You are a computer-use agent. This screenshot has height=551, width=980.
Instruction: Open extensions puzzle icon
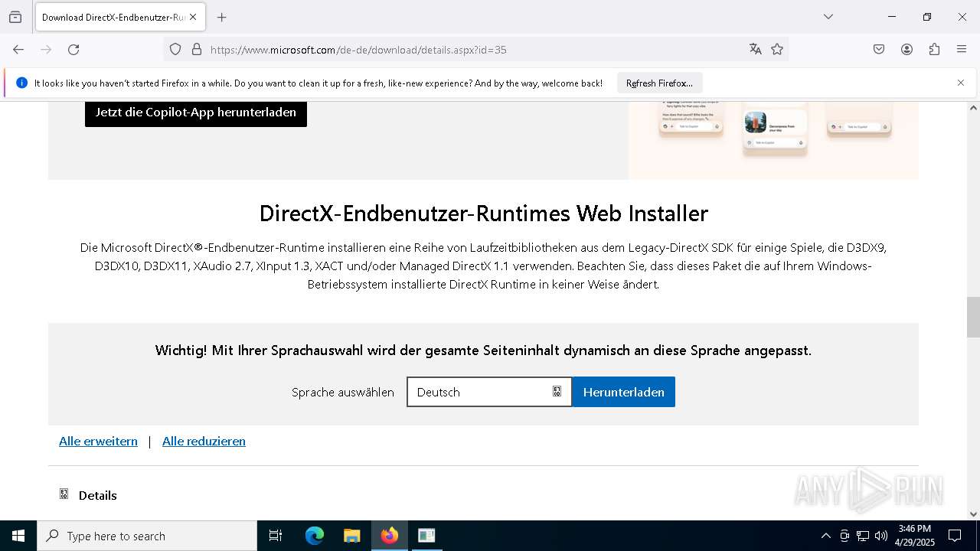pyautogui.click(x=934, y=50)
